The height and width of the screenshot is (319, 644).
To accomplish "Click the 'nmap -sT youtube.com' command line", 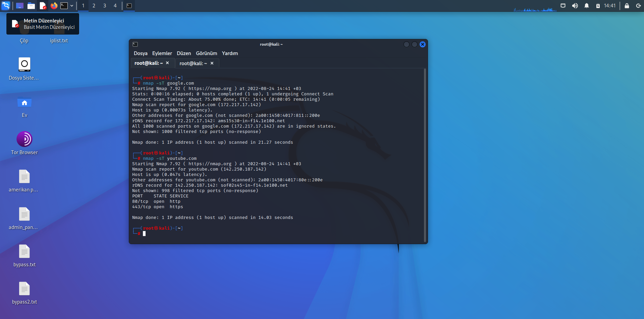I will pyautogui.click(x=170, y=158).
